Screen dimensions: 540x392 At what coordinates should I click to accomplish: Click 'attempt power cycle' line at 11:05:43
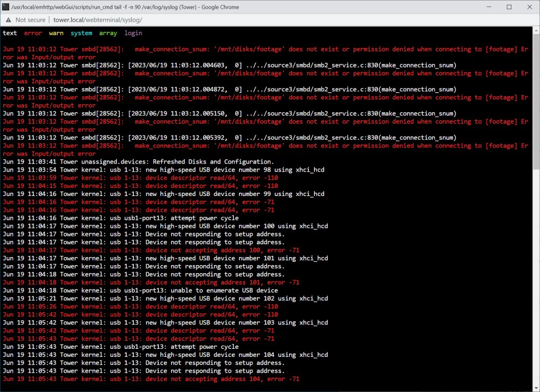[x=120, y=347]
